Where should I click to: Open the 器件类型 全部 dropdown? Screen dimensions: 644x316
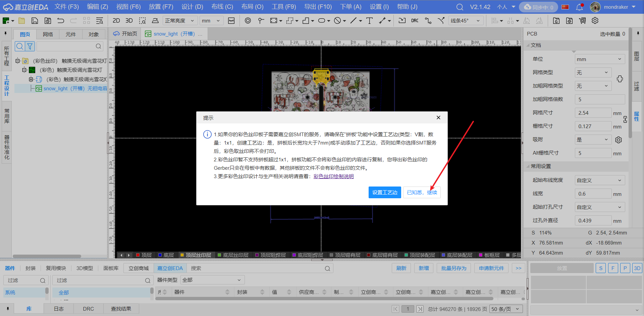pos(212,280)
